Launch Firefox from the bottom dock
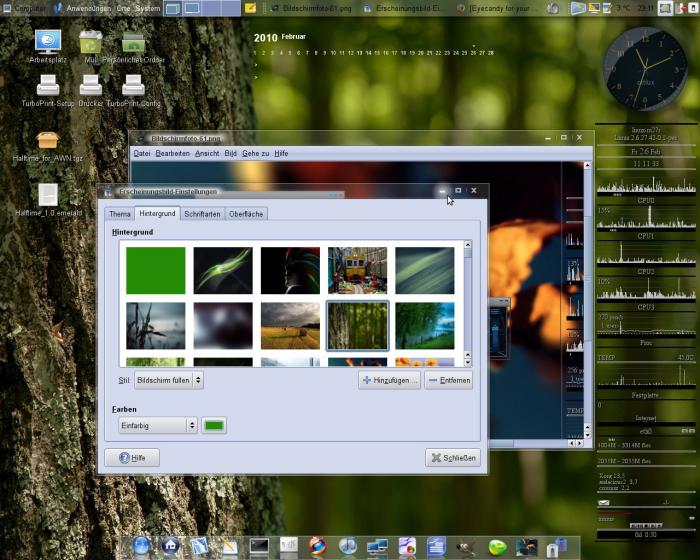This screenshot has height=560, width=700. click(318, 546)
